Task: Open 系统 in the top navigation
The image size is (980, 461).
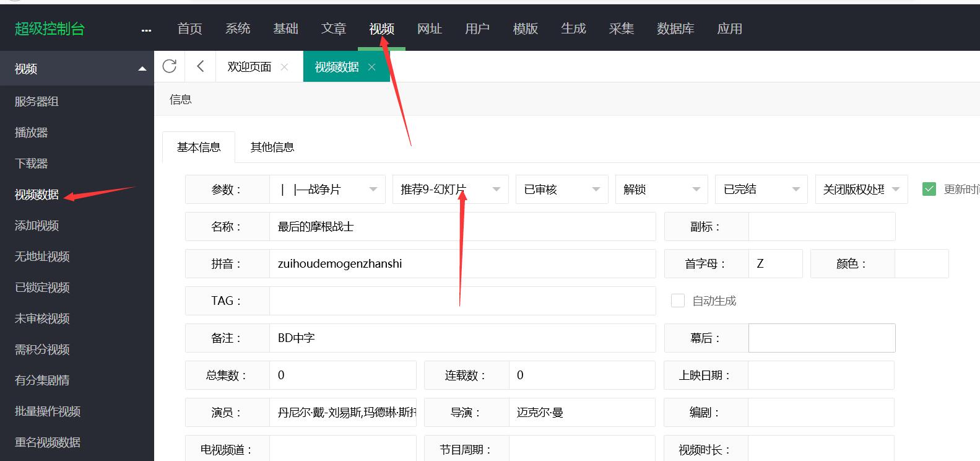Action: [x=238, y=29]
